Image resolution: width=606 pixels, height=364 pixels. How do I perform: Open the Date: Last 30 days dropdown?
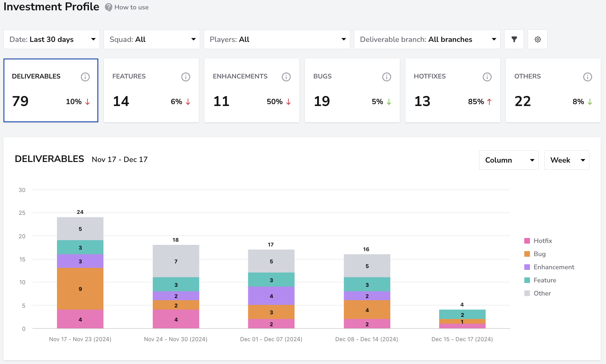[52, 39]
